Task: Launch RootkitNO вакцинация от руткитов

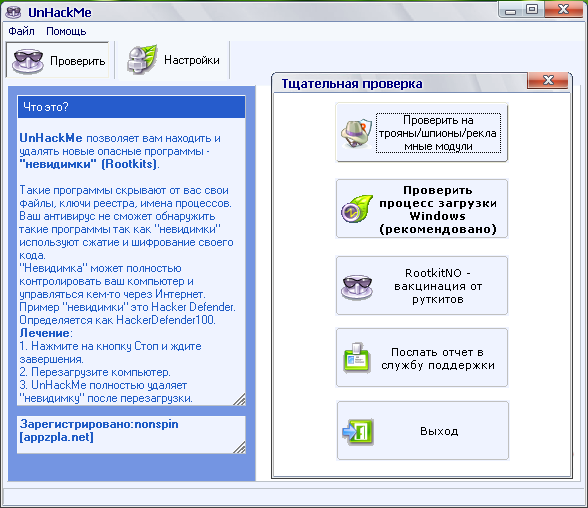Action: point(422,286)
